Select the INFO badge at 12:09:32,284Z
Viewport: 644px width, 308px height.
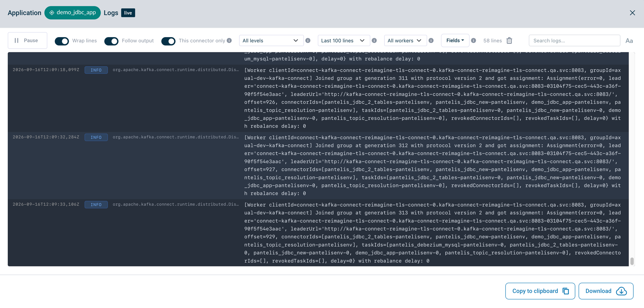tap(96, 137)
